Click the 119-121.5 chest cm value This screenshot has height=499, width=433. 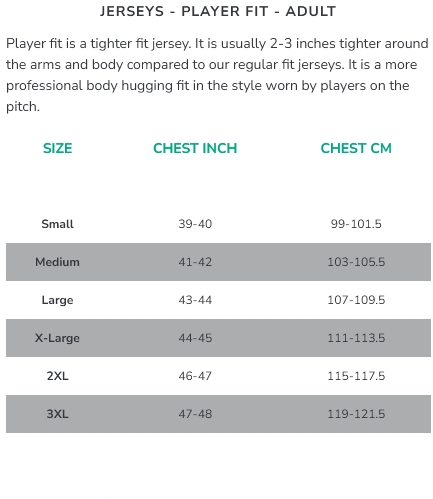click(356, 414)
